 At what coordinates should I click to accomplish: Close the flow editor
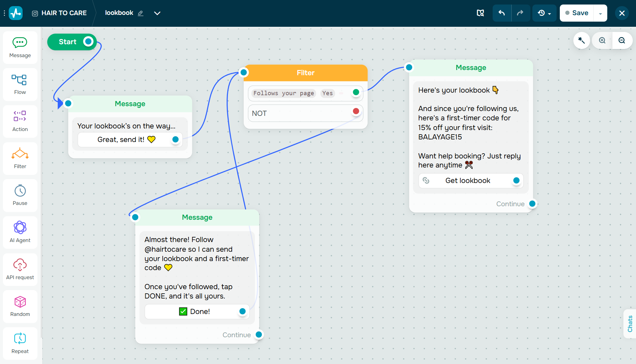622,13
